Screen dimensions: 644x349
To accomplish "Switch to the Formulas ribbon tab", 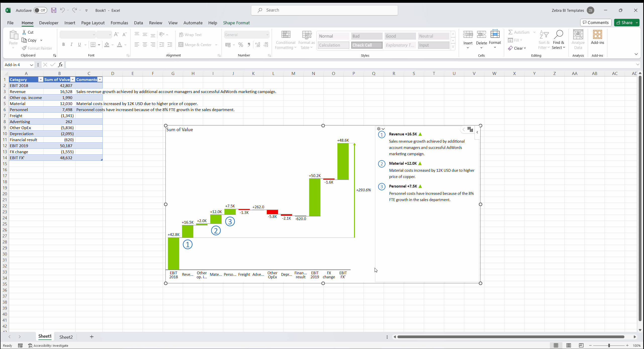I will [x=119, y=23].
